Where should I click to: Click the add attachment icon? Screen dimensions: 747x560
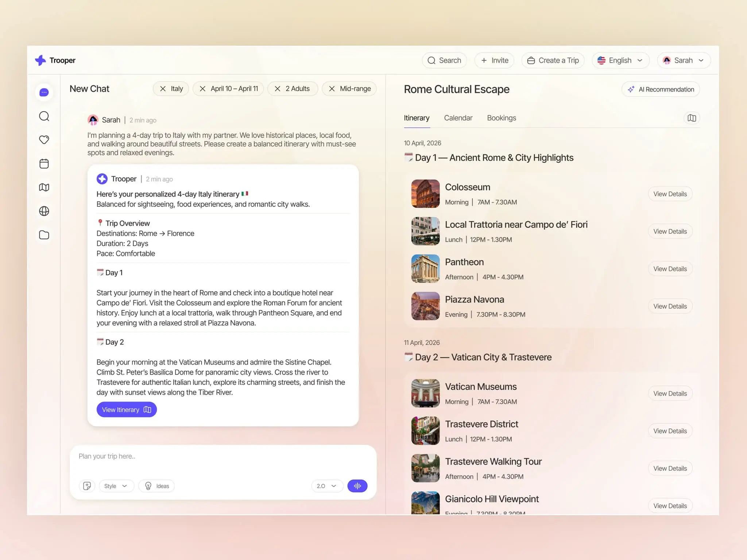coord(87,486)
